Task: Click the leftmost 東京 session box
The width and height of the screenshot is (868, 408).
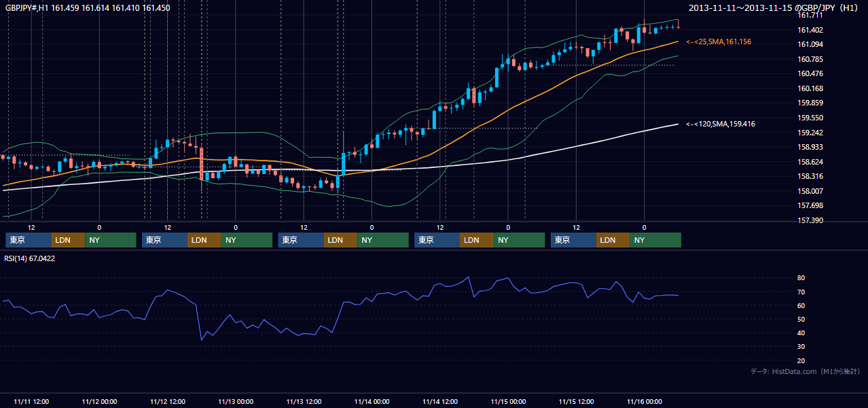Action: click(x=29, y=240)
